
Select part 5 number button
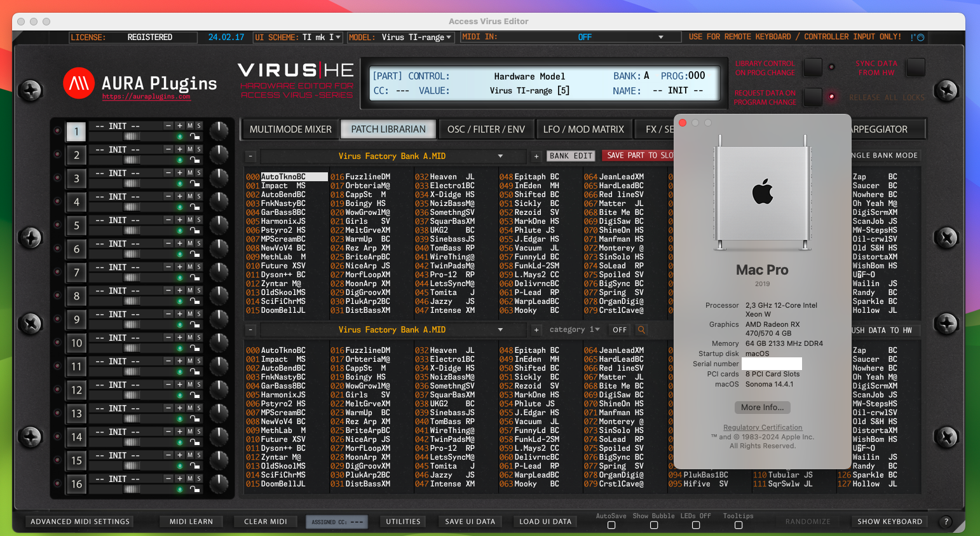tap(76, 225)
